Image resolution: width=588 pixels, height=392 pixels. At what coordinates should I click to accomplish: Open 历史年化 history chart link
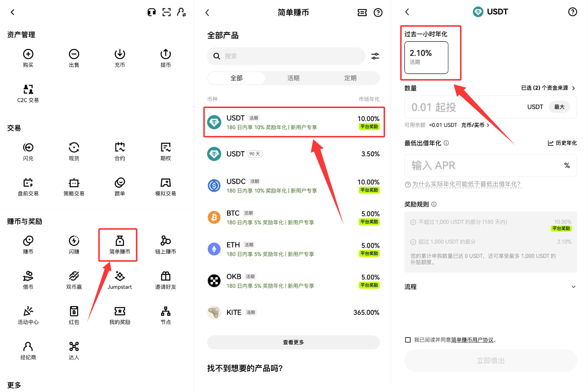[562, 143]
